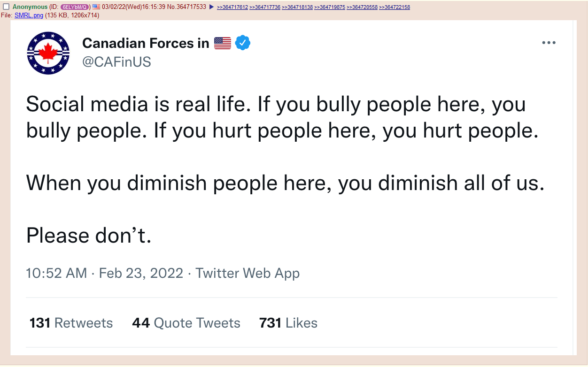
Task: Click the @CAFinUS handle
Action: [116, 62]
